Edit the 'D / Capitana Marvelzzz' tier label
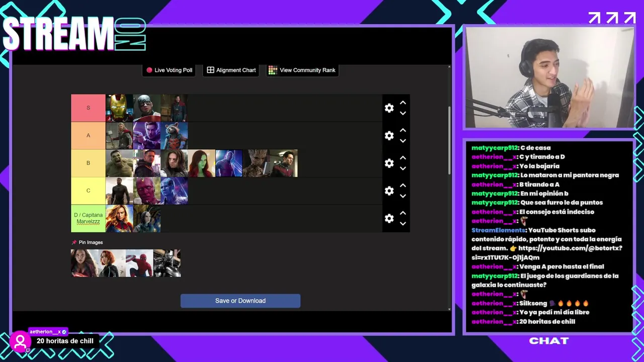Screen dimensions: 644x362 88,219
